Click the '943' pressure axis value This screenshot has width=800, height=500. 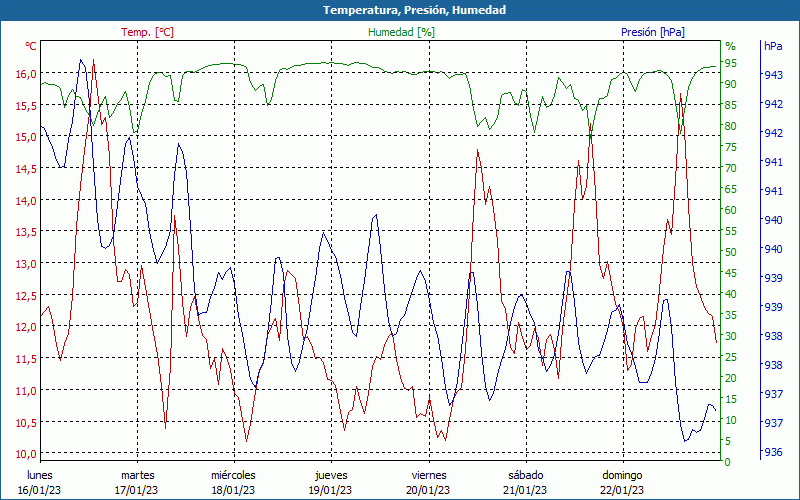(773, 75)
